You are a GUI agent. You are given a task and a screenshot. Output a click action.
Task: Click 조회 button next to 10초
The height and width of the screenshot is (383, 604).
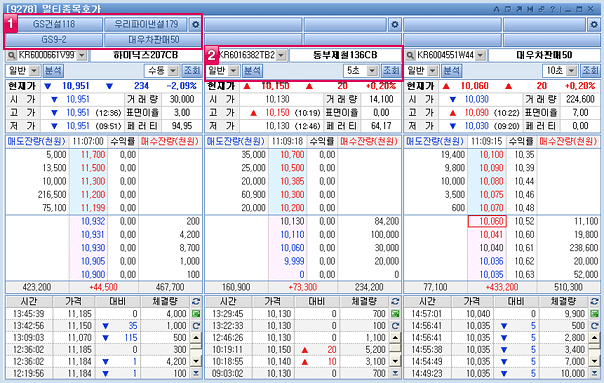pos(590,71)
